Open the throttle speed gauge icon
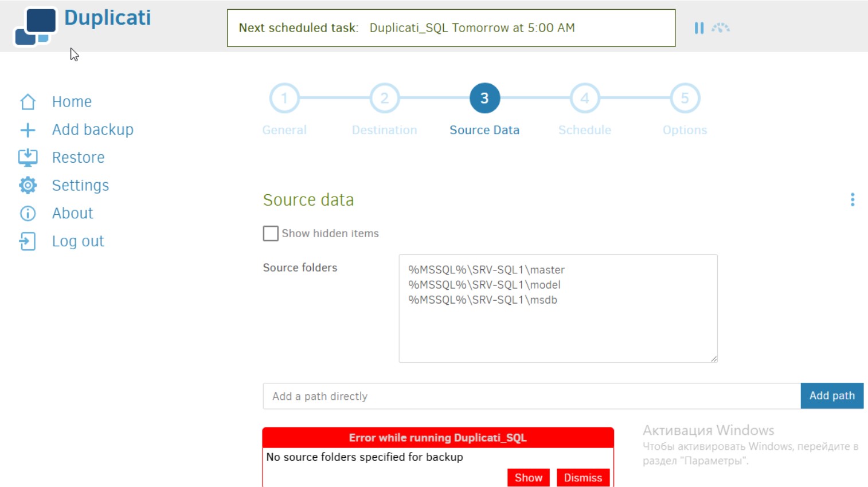 point(721,28)
